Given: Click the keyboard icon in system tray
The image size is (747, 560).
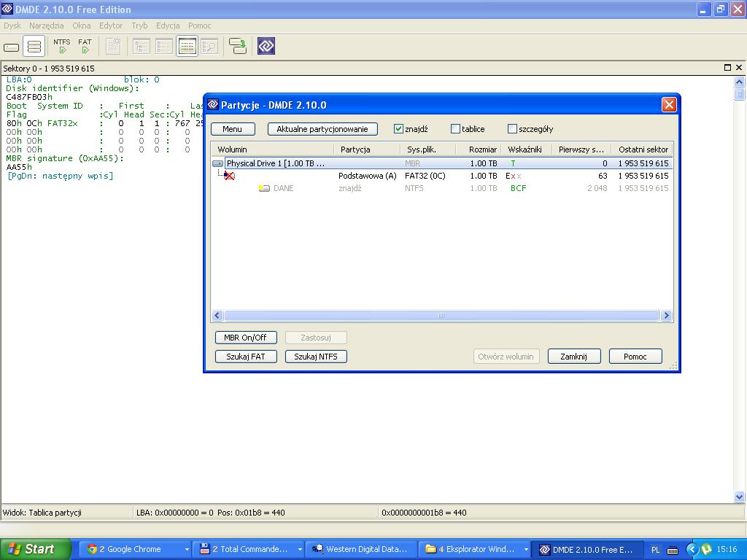Looking at the screenshot, I should click(x=673, y=550).
